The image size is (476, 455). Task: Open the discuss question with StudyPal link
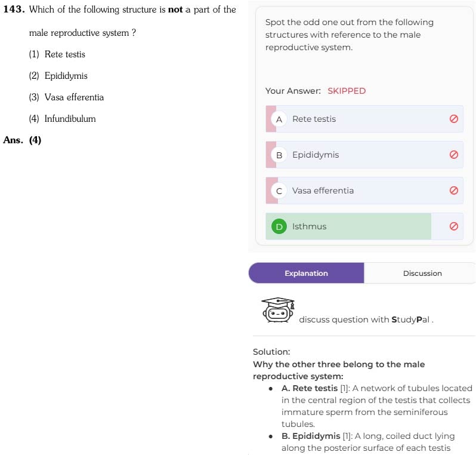point(366,319)
